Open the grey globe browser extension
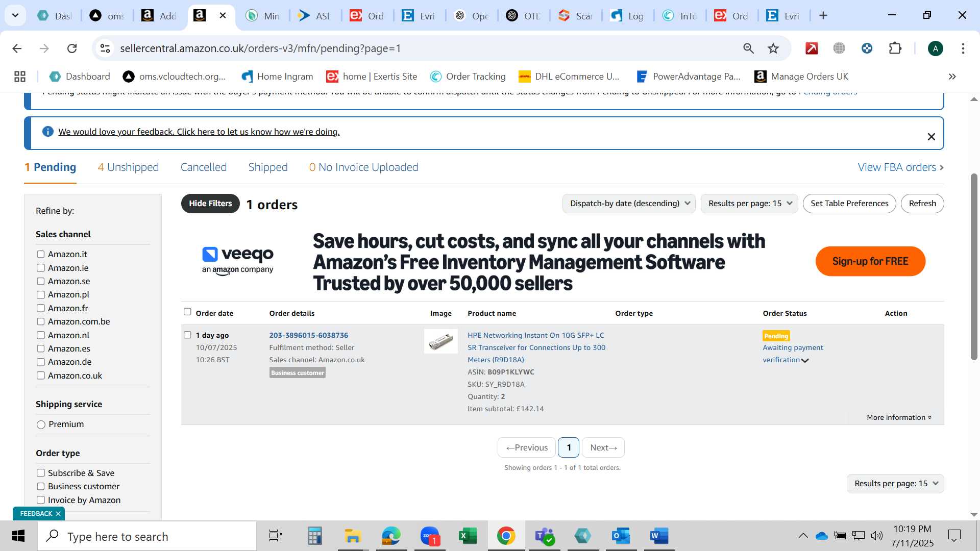The height and width of the screenshot is (551, 980). [839, 48]
